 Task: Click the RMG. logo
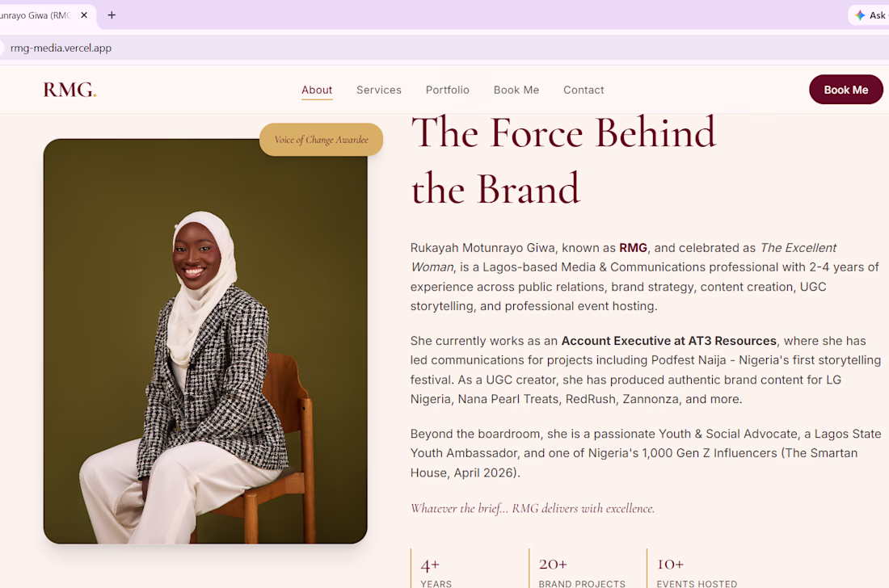pos(70,90)
